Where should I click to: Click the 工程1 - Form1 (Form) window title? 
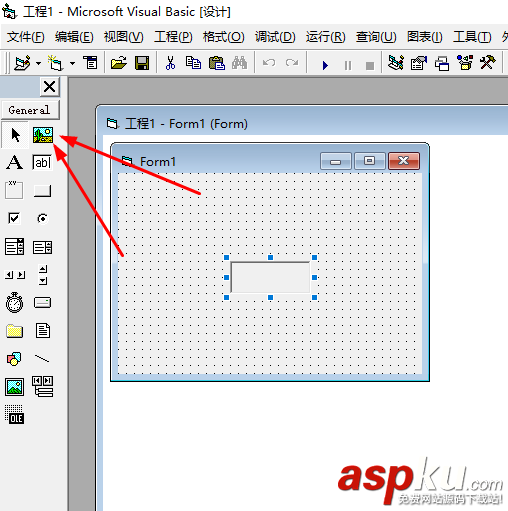[186, 124]
